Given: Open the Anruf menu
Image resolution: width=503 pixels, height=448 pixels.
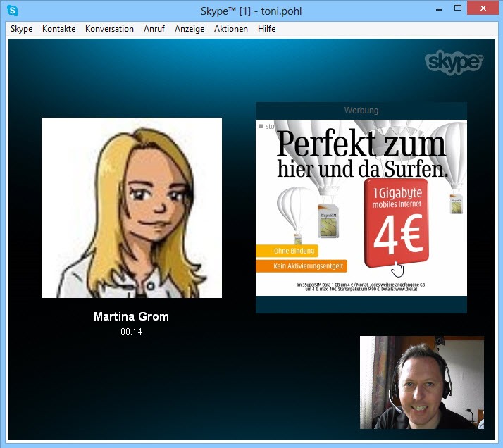Looking at the screenshot, I should click(154, 29).
